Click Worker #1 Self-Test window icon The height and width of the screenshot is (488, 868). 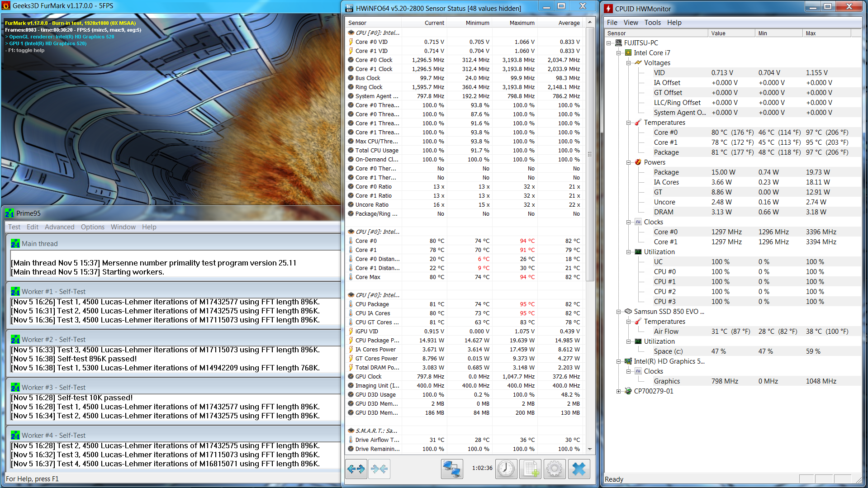point(15,291)
